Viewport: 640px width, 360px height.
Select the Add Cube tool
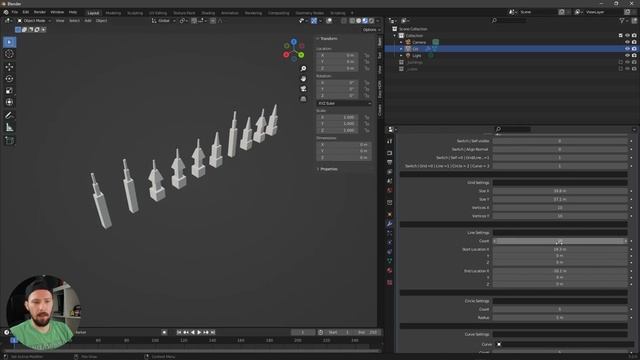click(x=9, y=140)
